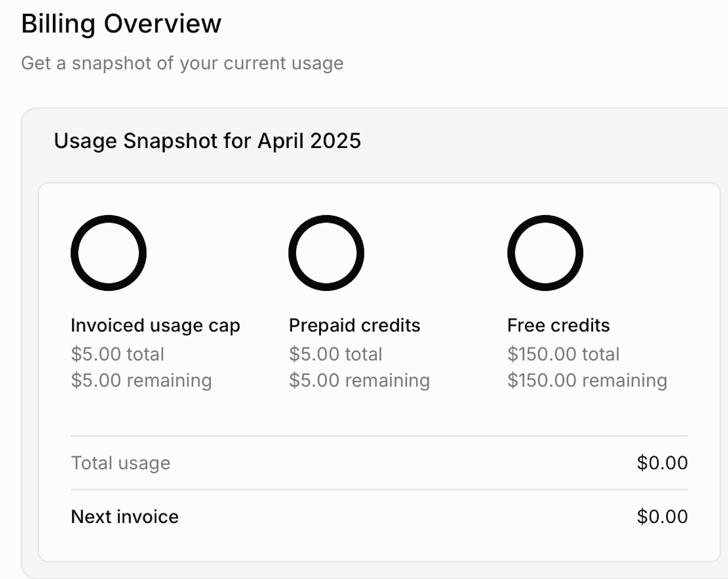
Task: Click $150.00 total under Free credits
Action: click(563, 354)
